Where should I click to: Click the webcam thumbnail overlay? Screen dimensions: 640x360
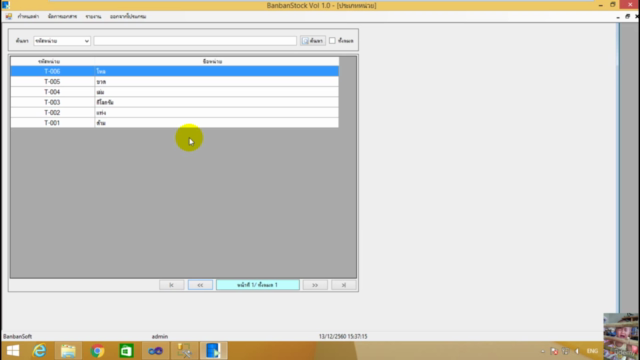[622, 336]
